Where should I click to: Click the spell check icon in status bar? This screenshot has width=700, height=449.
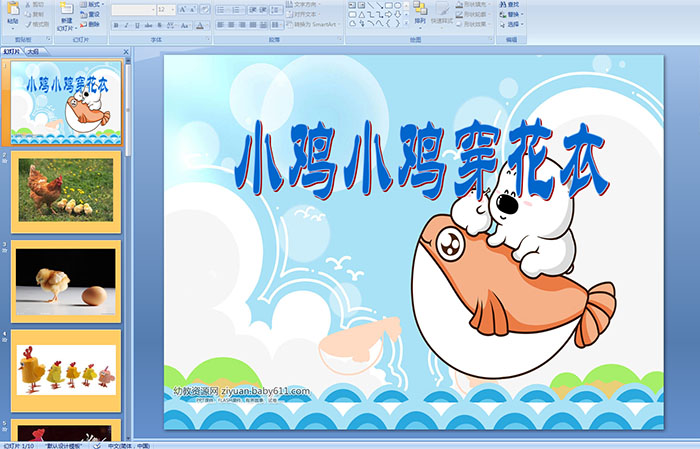click(97, 445)
